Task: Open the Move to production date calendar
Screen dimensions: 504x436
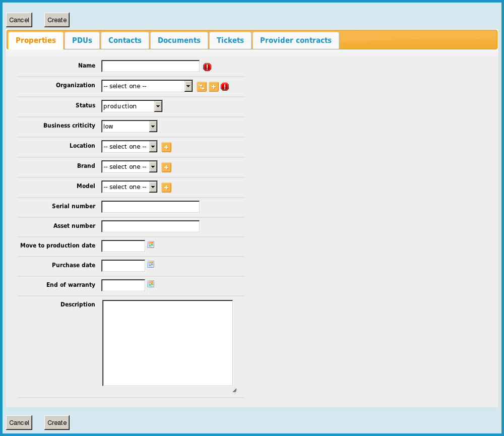Action: coord(150,244)
